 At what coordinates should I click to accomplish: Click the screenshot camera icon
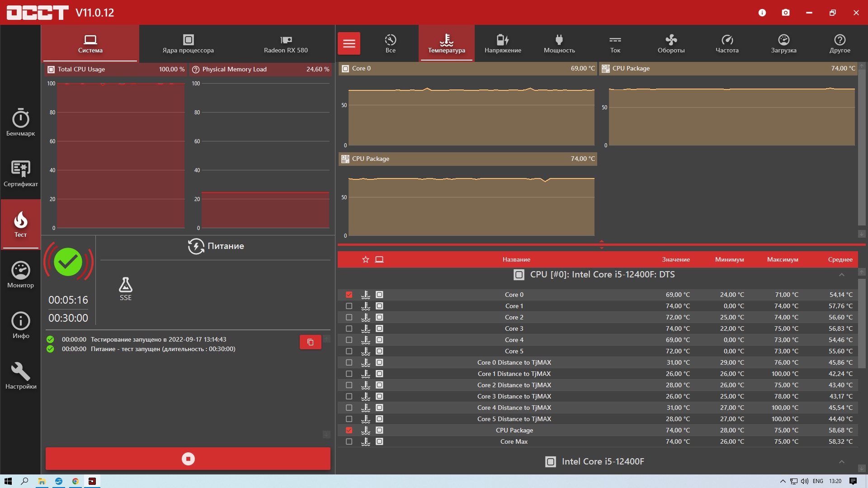786,13
